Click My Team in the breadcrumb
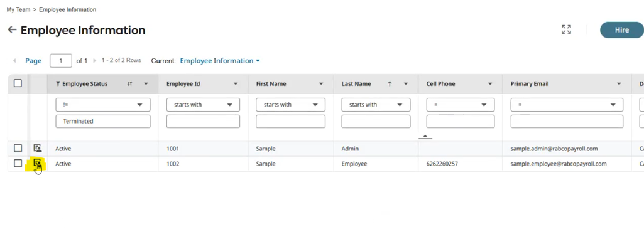Screen dimensions: 644x237 click(18, 9)
